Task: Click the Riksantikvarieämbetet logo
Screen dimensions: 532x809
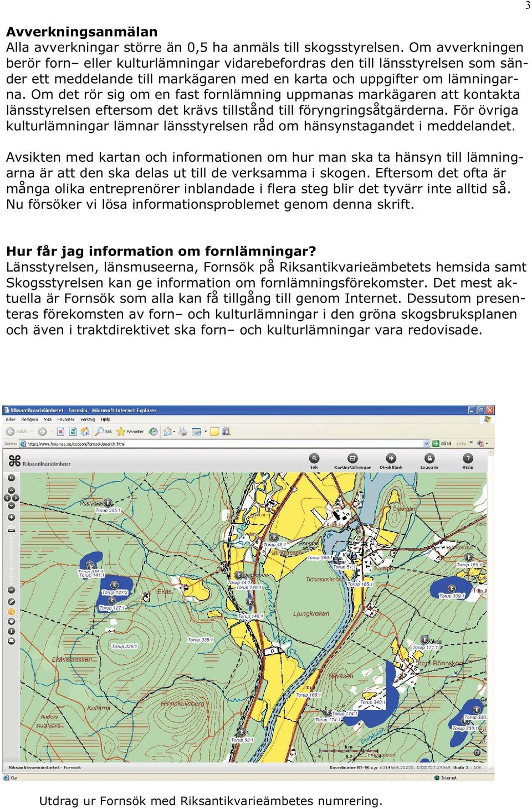Action: click(40, 462)
